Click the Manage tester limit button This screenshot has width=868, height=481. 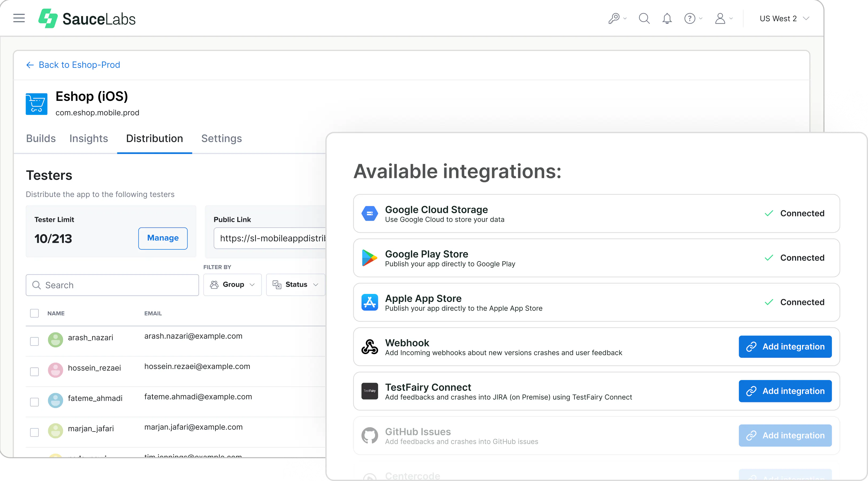pos(163,238)
